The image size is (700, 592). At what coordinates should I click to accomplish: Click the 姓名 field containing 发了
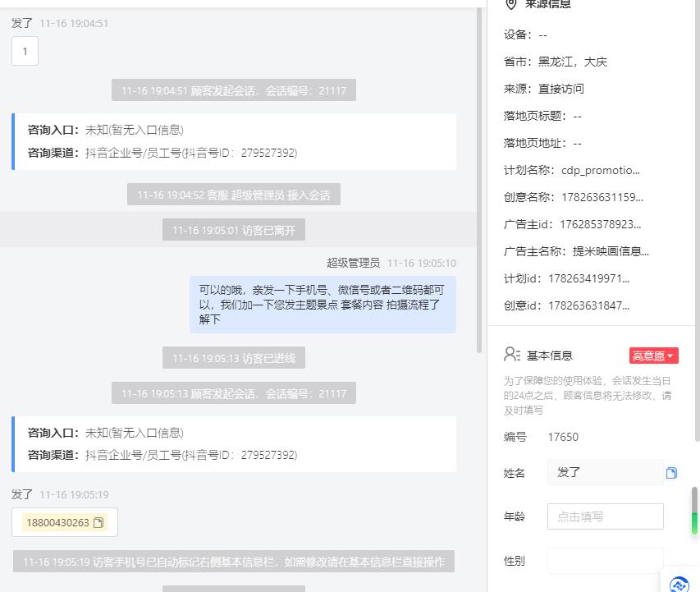(x=606, y=472)
